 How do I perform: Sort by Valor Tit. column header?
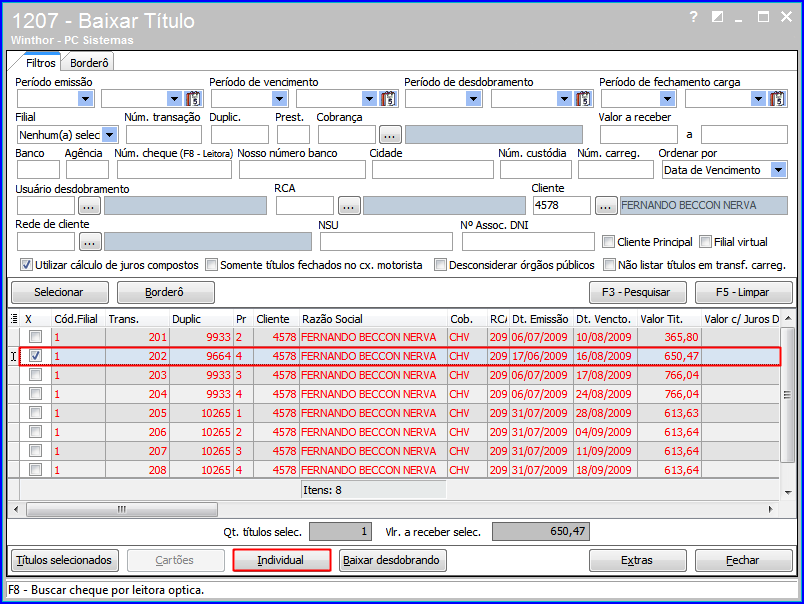point(669,319)
